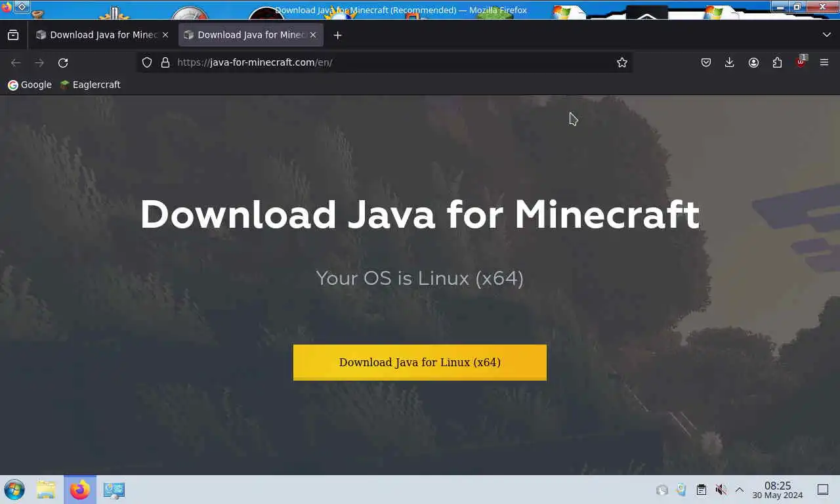View site security padlock information
This screenshot has height=504, width=840.
(x=165, y=62)
